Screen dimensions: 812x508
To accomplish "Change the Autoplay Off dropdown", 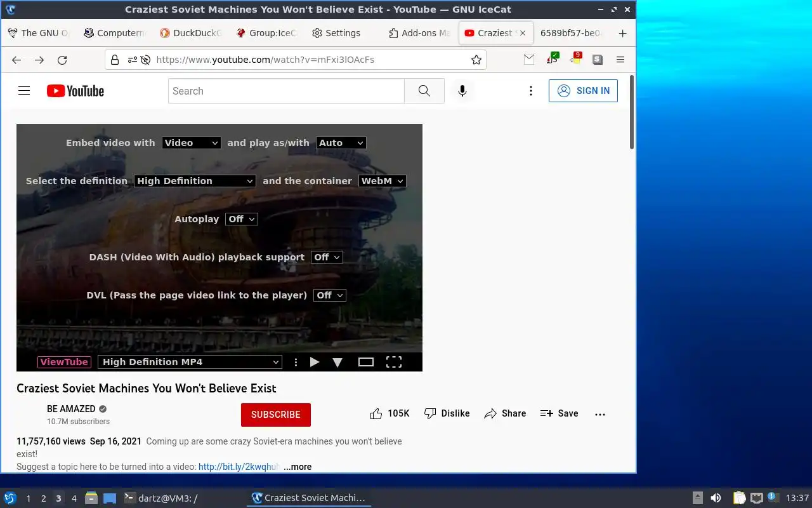I will coord(242,219).
